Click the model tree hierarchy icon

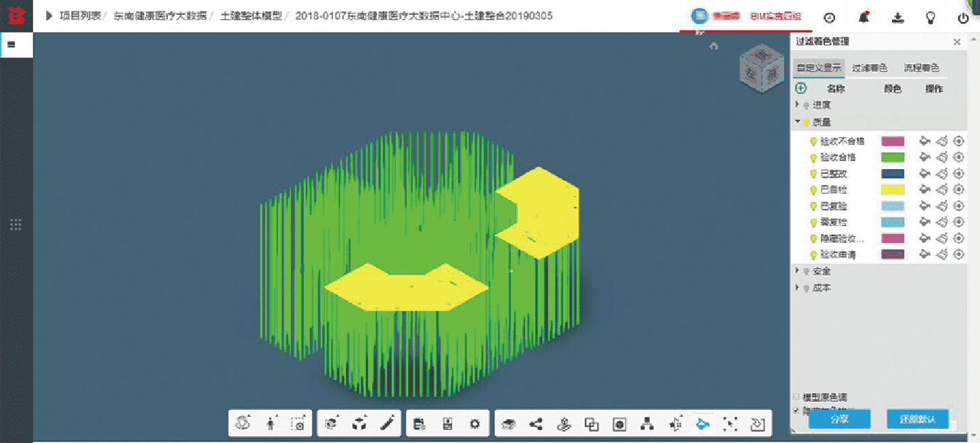647,424
